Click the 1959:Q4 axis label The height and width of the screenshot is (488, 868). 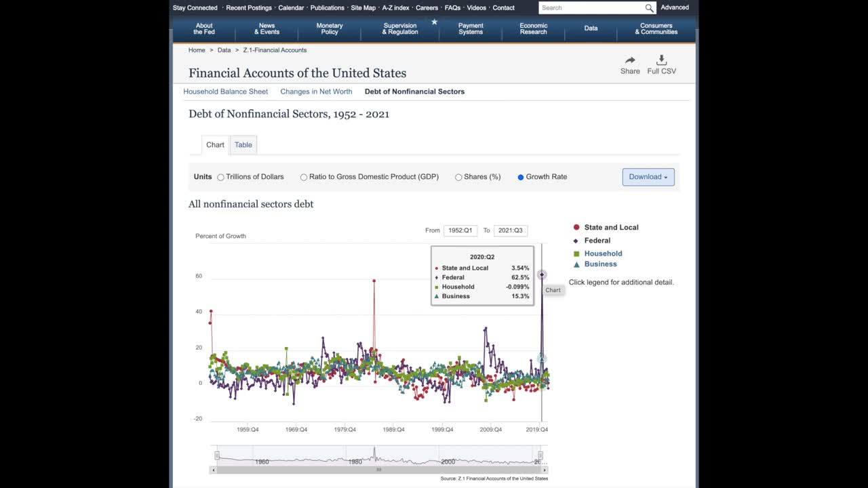248,430
